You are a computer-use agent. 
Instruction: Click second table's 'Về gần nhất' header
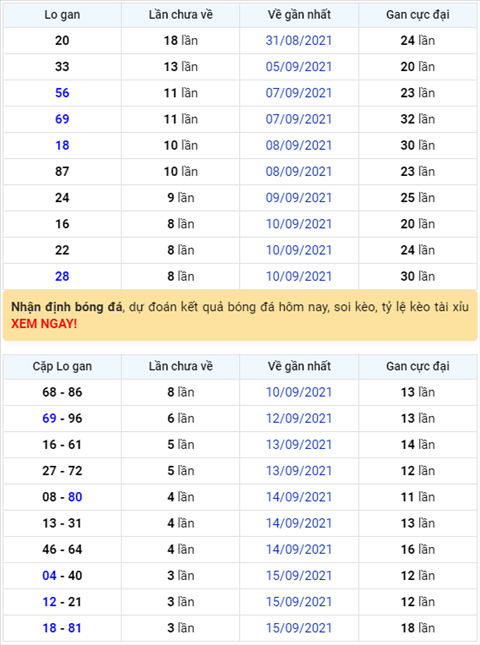click(x=299, y=367)
